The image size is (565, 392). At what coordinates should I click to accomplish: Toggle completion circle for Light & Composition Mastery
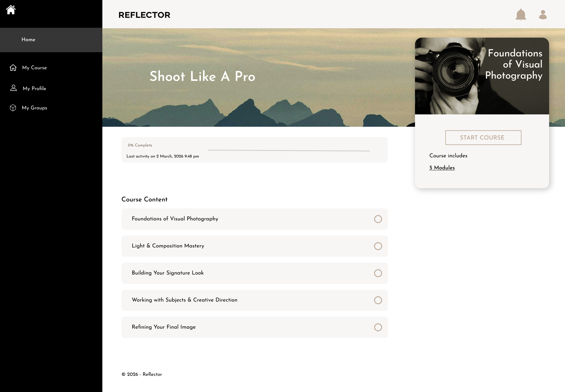378,246
